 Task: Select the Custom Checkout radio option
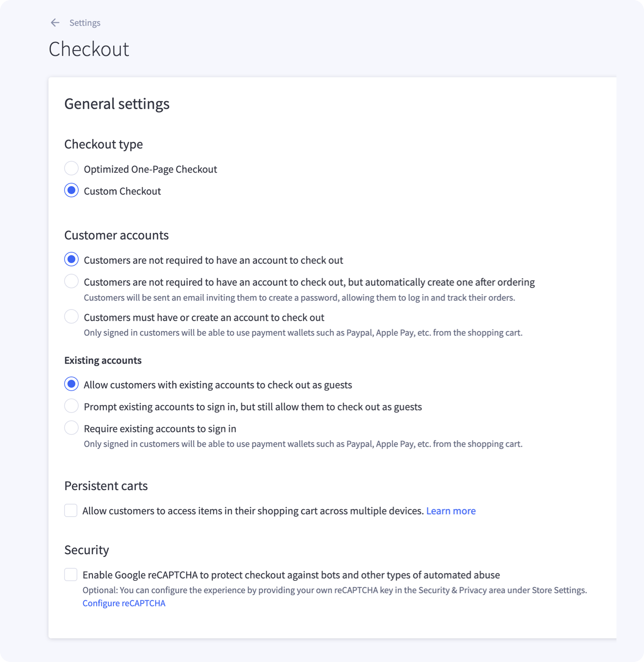(71, 191)
